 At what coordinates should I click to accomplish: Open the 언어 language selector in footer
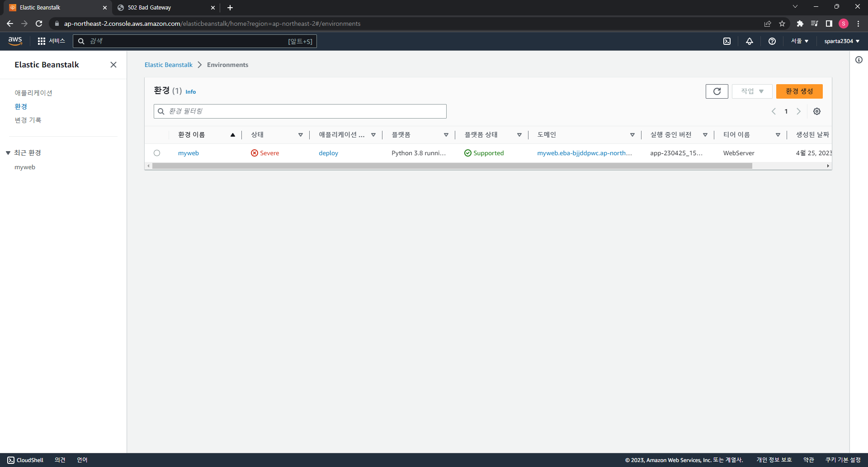(x=82, y=460)
